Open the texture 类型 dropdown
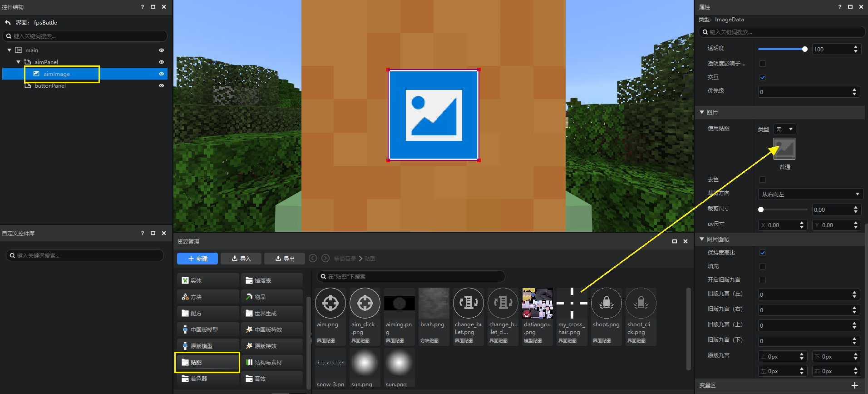 [784, 129]
